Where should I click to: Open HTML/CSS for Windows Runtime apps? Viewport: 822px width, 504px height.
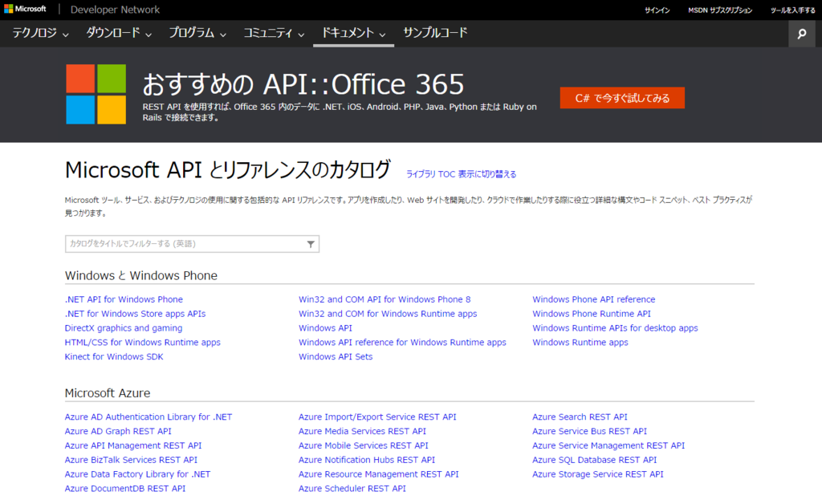click(x=143, y=342)
